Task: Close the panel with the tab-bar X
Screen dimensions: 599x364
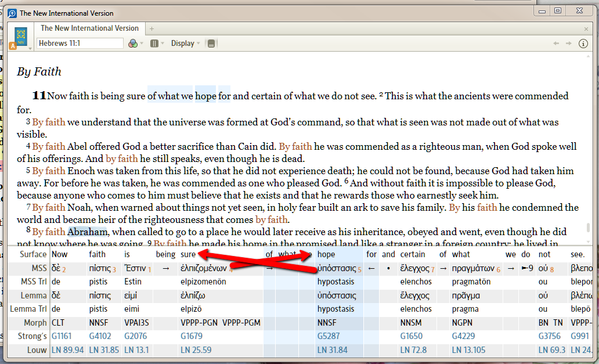Action: coord(586,29)
